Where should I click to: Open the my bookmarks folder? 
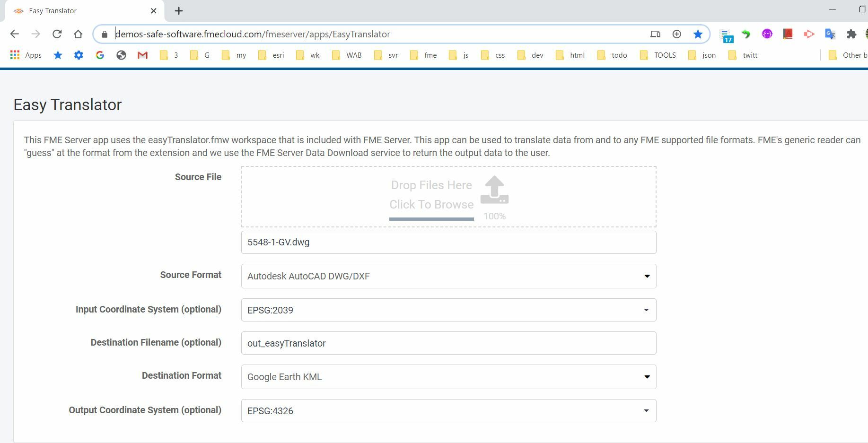234,55
